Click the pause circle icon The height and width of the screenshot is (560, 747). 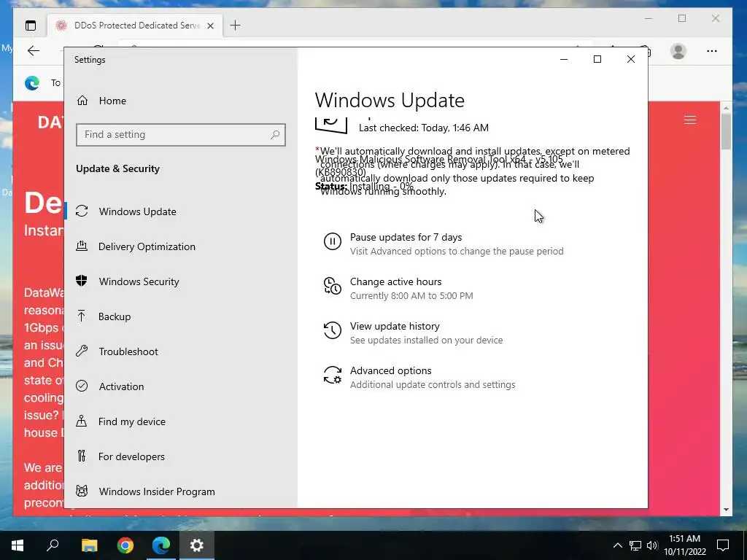[x=333, y=241]
